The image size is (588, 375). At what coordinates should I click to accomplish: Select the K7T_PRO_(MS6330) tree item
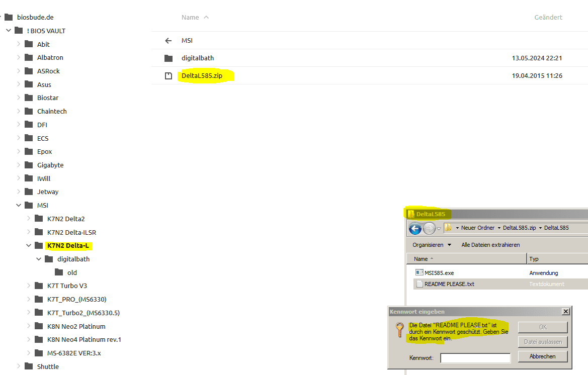77,299
